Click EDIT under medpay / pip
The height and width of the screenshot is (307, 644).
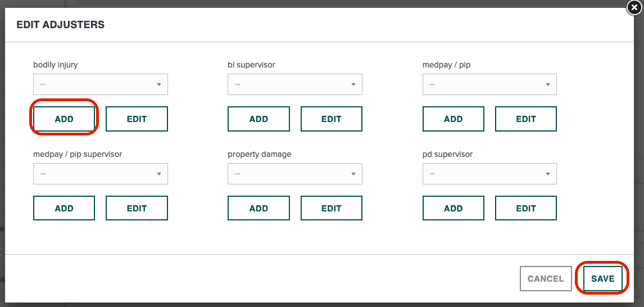pyautogui.click(x=526, y=119)
